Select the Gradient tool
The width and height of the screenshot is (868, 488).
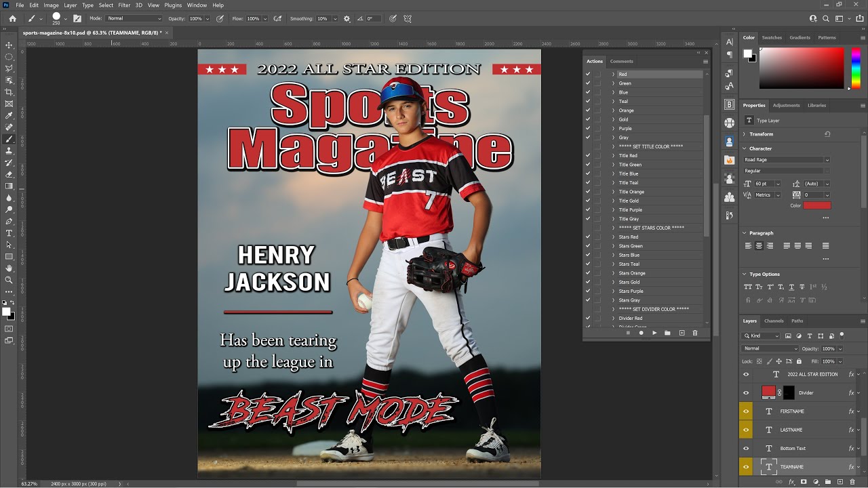click(x=9, y=186)
